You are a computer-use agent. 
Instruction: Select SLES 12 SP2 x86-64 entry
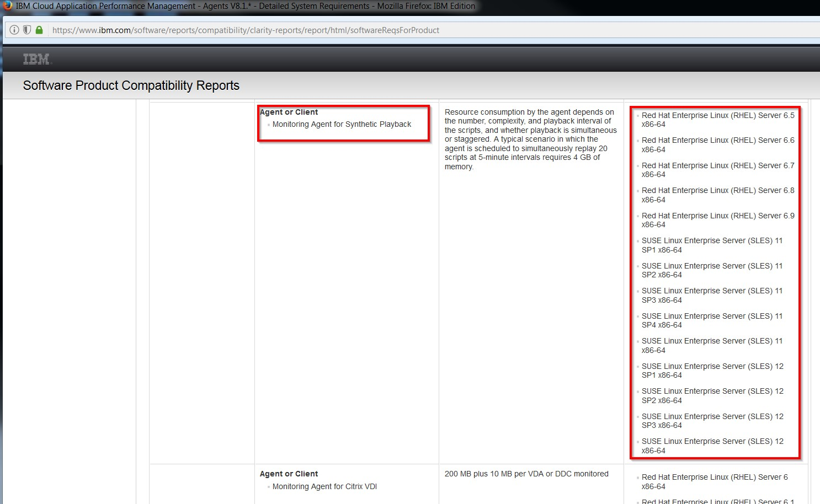[712, 396]
